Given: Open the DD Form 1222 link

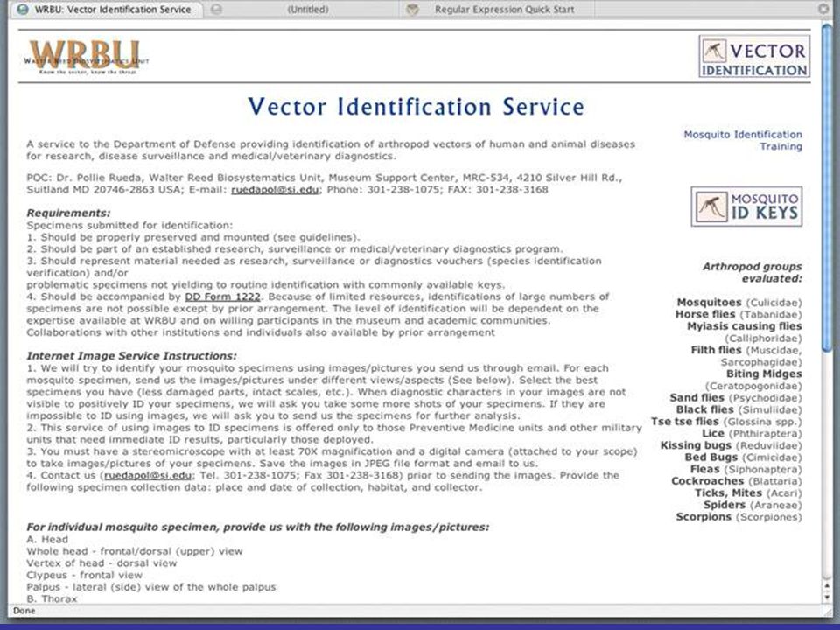Looking at the screenshot, I should coord(222,297).
